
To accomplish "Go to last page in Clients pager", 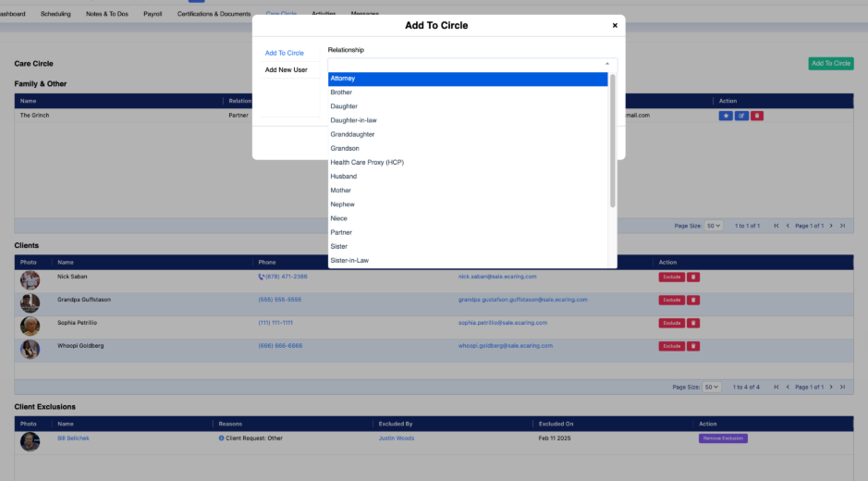I will click(842, 387).
